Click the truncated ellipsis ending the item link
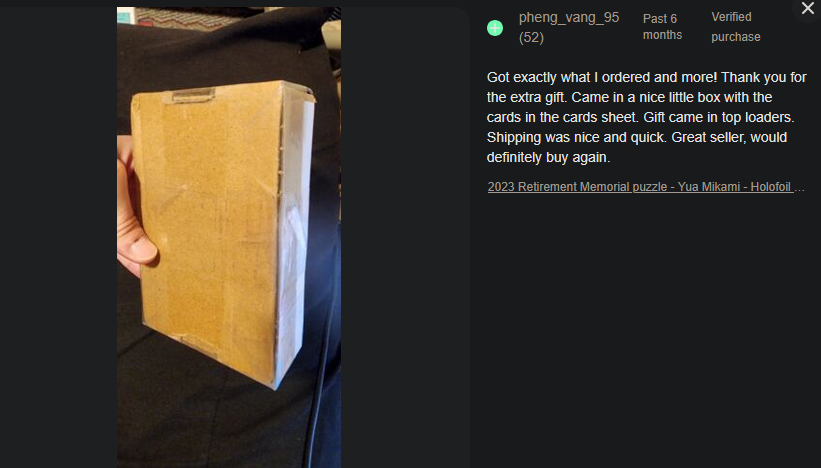 pyautogui.click(x=800, y=187)
